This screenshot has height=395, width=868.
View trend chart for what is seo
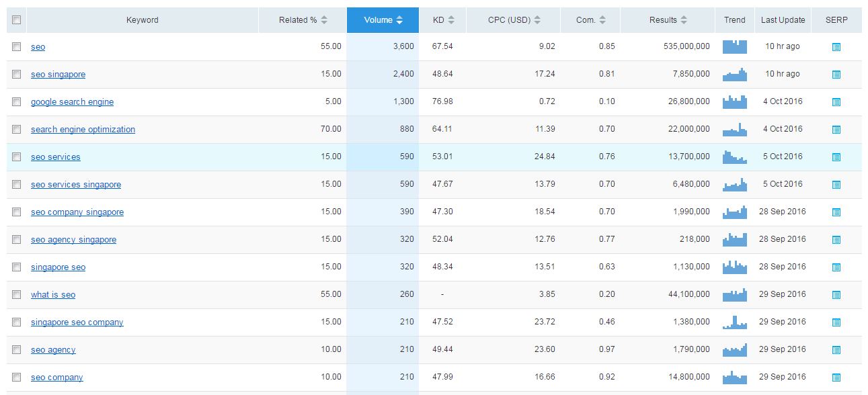[735, 294]
